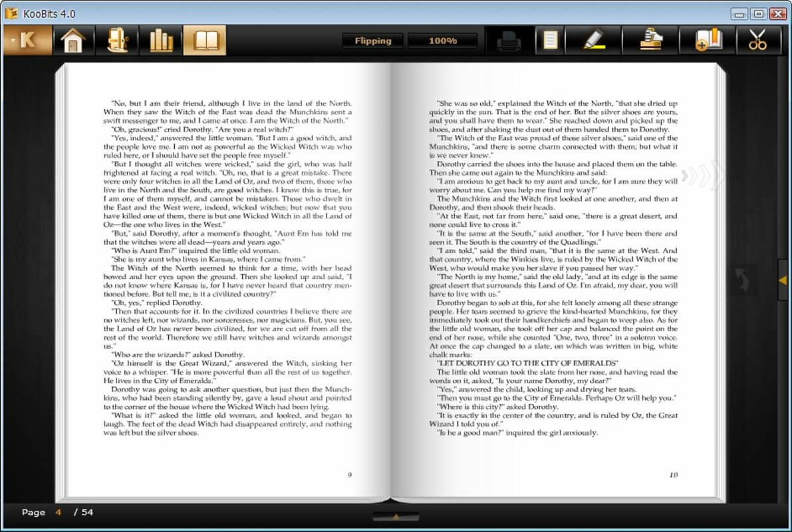Select the highlighter tool
Viewport: 792px width, 532px height.
click(593, 41)
